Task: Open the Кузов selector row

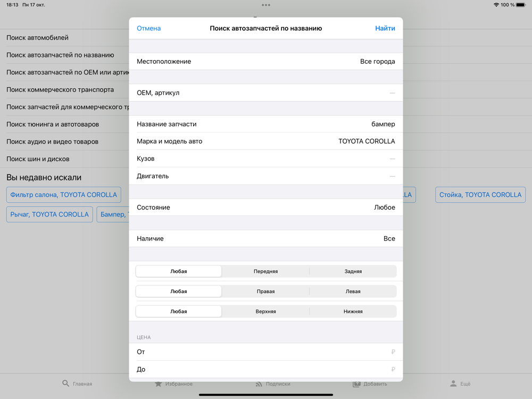Action: [x=265, y=159]
